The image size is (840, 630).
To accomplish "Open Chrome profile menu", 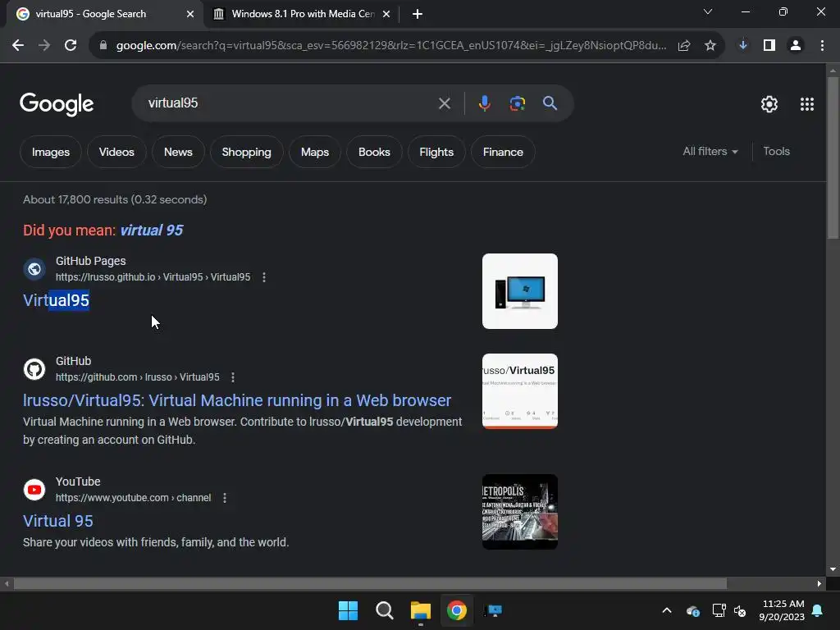I will coord(796,46).
